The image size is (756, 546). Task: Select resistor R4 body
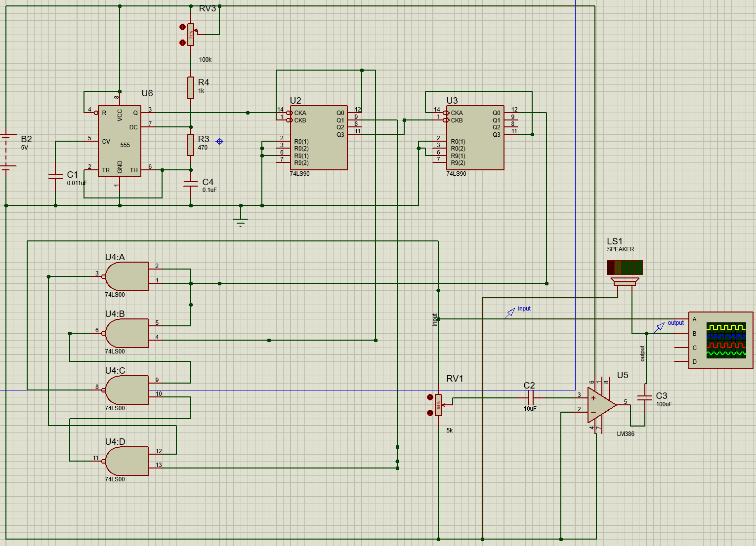pos(191,88)
